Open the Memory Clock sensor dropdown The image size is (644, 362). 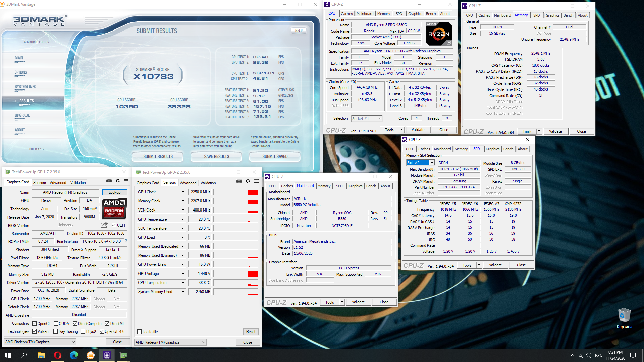(x=183, y=201)
